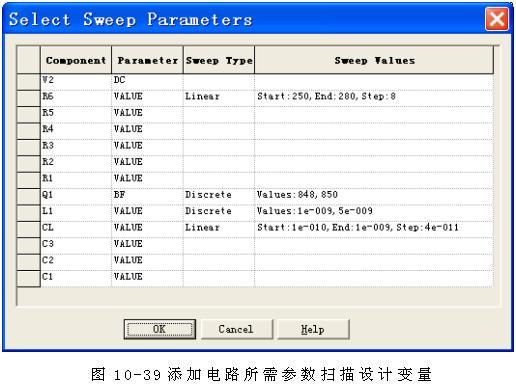Viewport: 516px width, 384px height.
Task: Select the row header for V2
Action: click(x=29, y=82)
